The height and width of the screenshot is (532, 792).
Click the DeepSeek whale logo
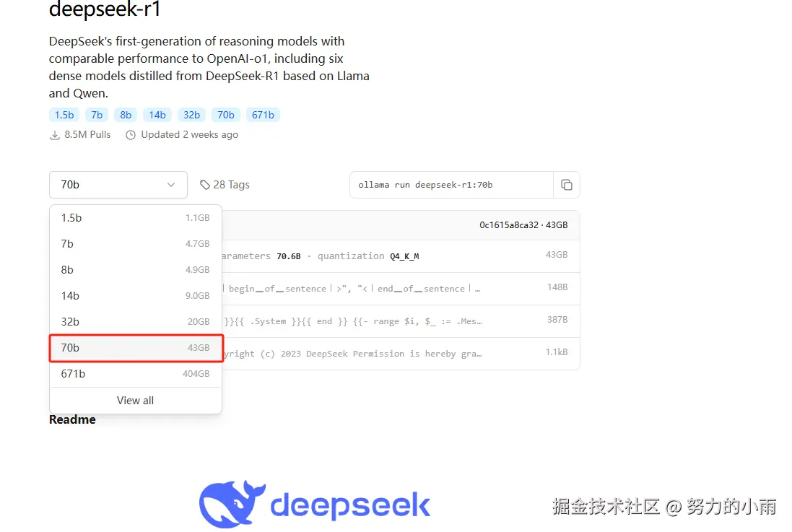(x=232, y=504)
